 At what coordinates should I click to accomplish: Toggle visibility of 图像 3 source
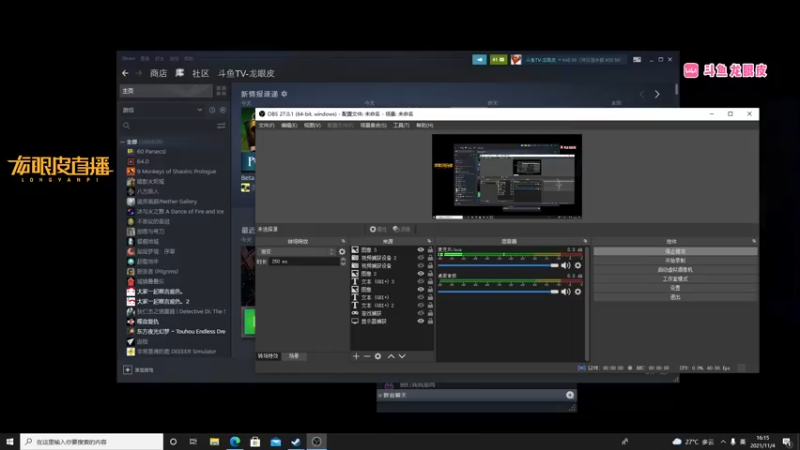point(420,250)
